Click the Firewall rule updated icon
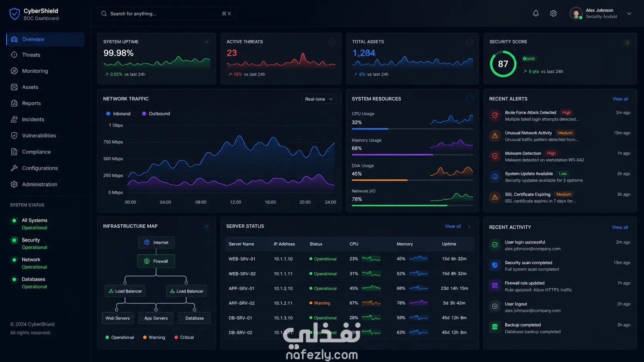Screen dimensions: 644x362 (495, 286)
